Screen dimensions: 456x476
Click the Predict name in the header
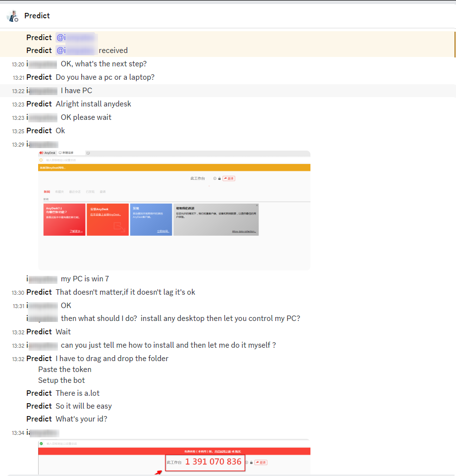[37, 16]
